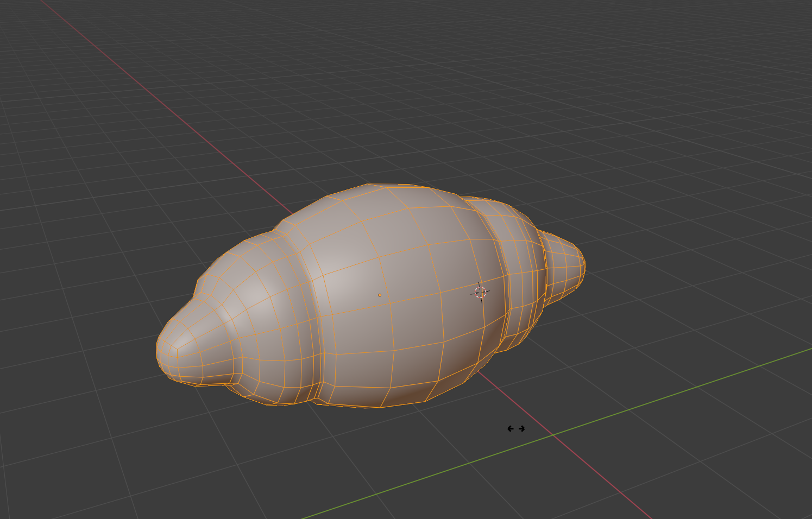812x519 pixels.
Task: Click the black double-arrow resize cursor
Action: click(x=516, y=429)
